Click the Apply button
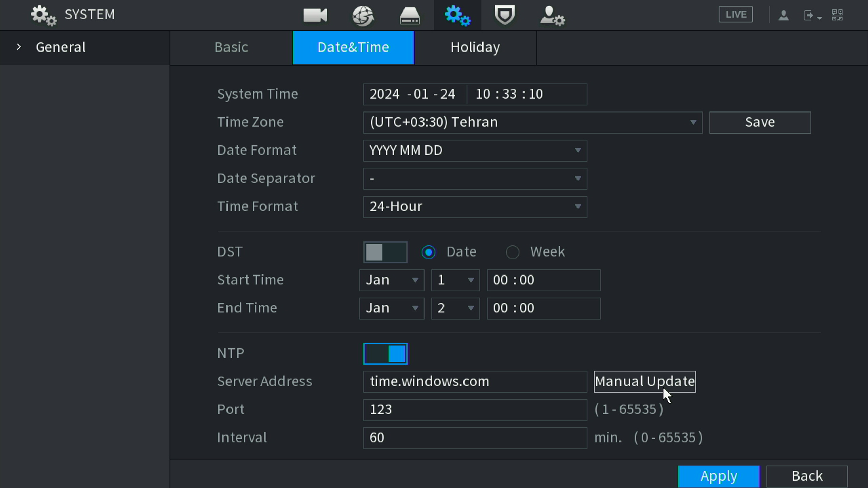Screen dimensions: 868x488 718,476
